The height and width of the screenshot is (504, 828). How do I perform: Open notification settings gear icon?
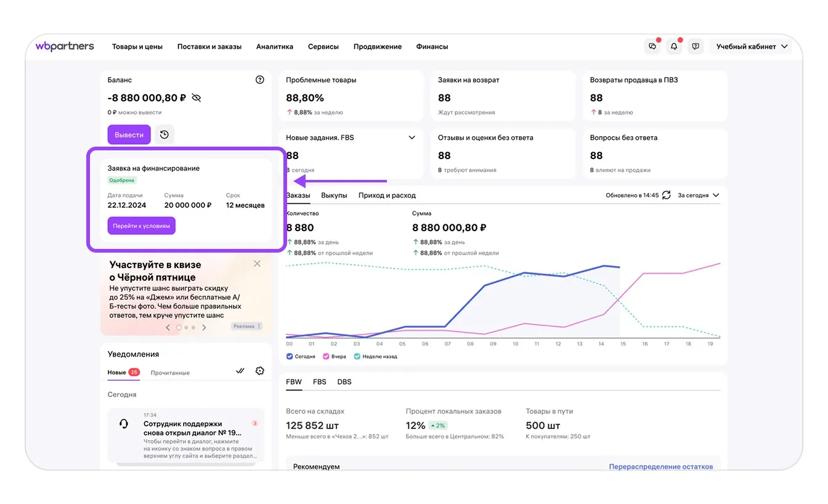point(260,371)
